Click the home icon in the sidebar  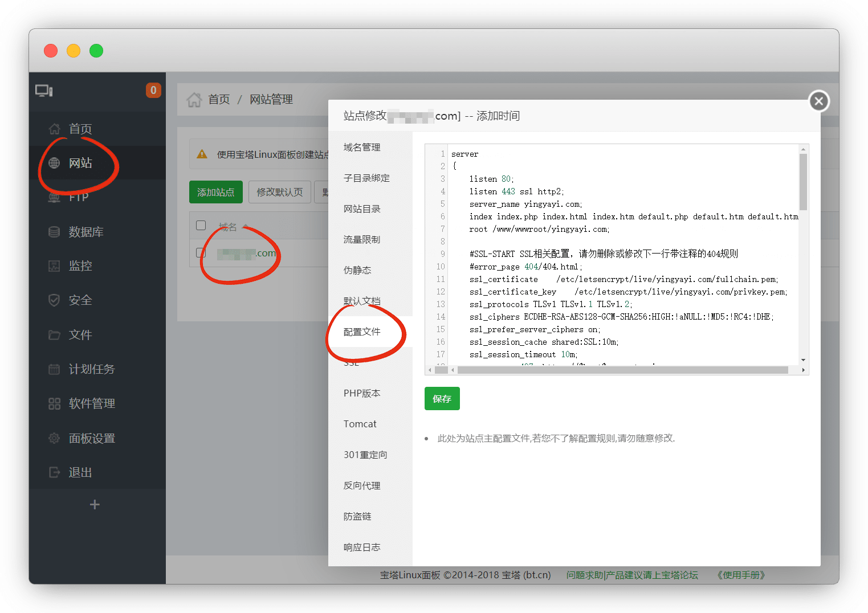pyautogui.click(x=54, y=129)
